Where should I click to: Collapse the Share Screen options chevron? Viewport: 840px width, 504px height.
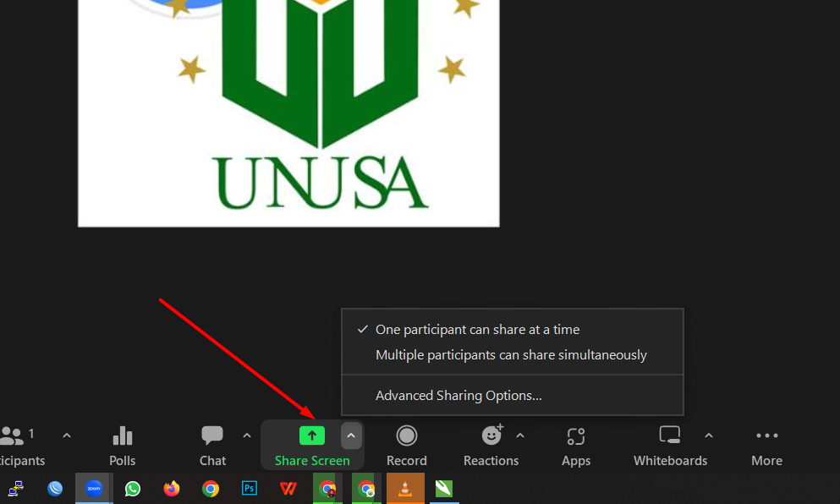[x=351, y=436]
